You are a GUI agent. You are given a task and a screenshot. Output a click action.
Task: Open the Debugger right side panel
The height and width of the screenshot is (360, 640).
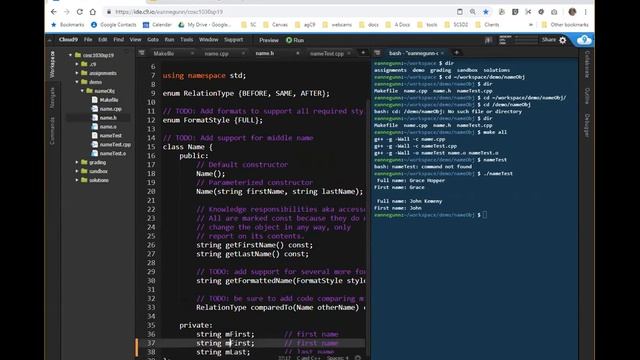[x=587, y=125]
